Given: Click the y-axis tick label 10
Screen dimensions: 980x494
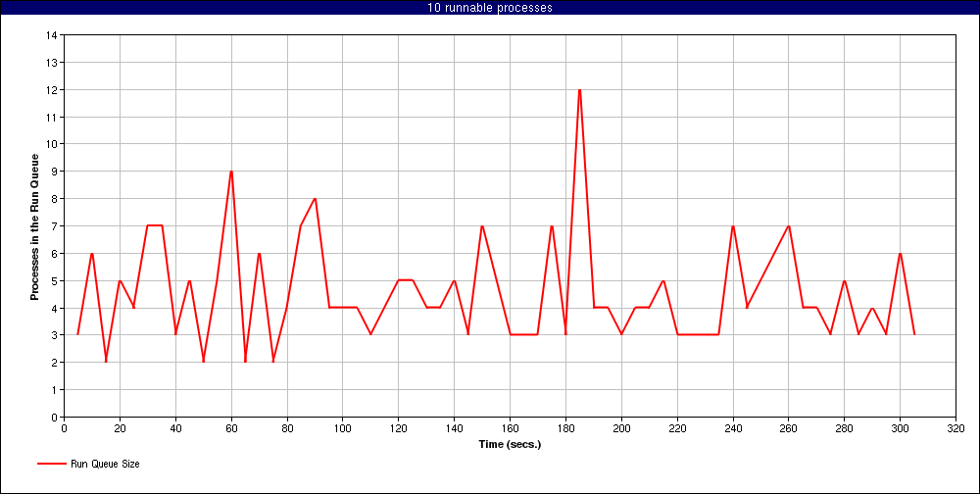Looking at the screenshot, I should (52, 144).
